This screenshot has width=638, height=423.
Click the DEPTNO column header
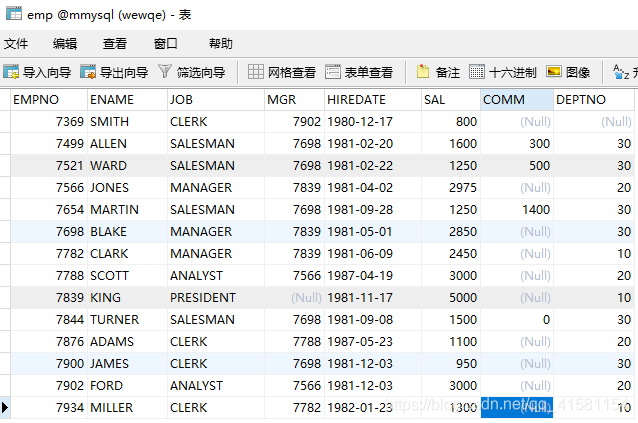point(594,100)
